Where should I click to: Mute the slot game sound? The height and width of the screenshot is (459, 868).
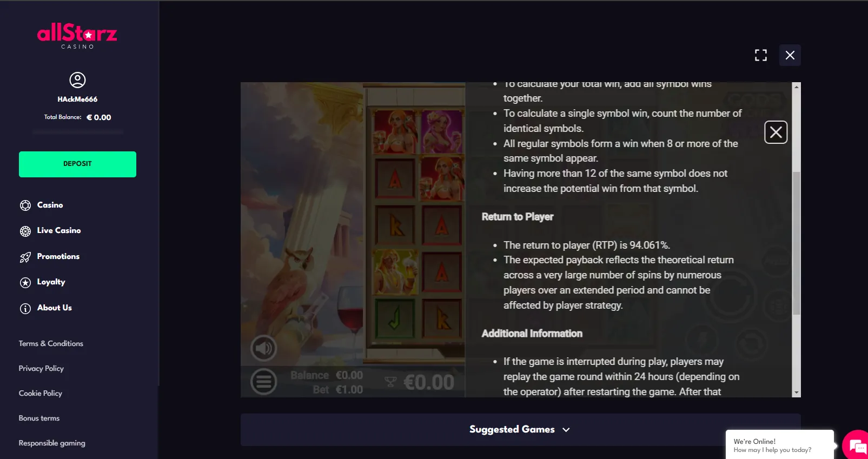point(263,348)
